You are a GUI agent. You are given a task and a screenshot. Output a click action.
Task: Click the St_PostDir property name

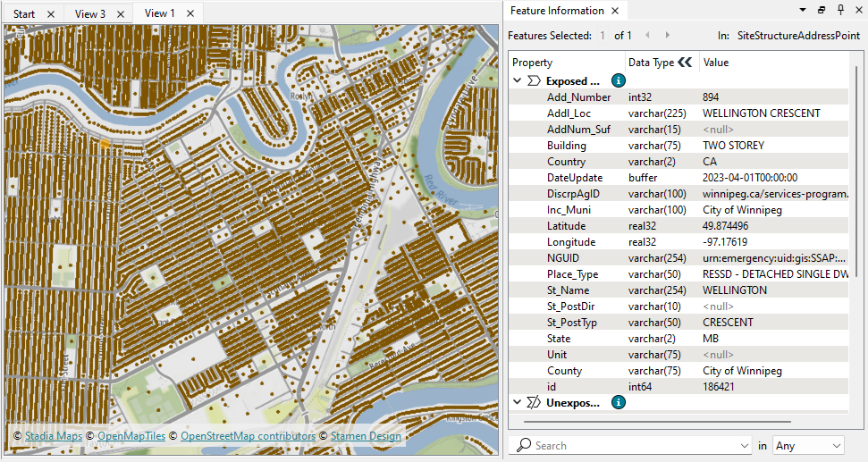click(x=570, y=306)
